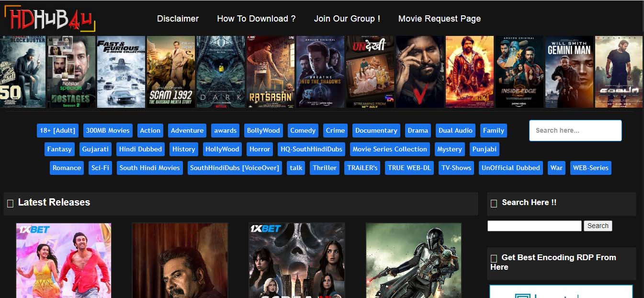644x298 pixels.
Task: Open the WEB-Series category
Action: [591, 168]
